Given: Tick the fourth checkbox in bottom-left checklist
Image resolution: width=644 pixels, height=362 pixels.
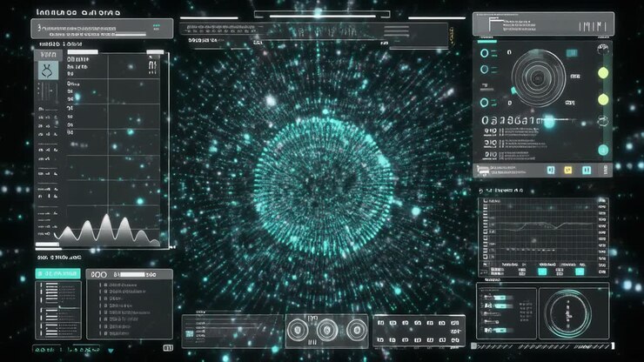Looking at the screenshot, I should 105,305.
